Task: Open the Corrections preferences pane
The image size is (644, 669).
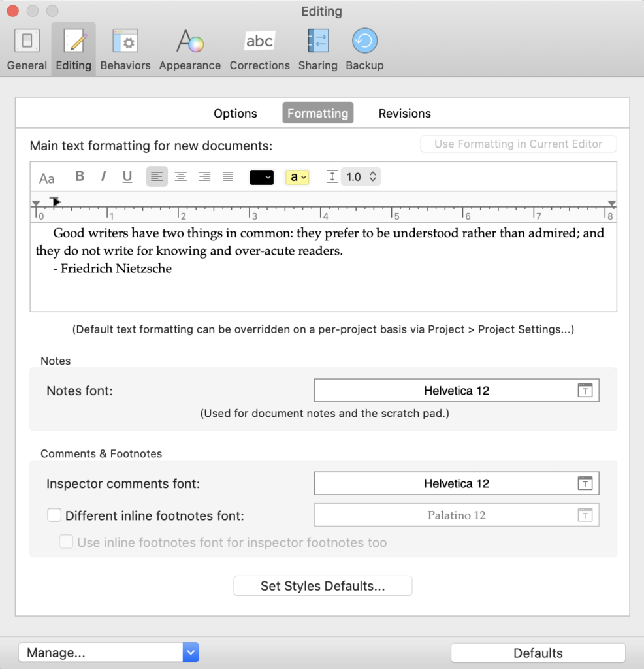Action: point(259,48)
